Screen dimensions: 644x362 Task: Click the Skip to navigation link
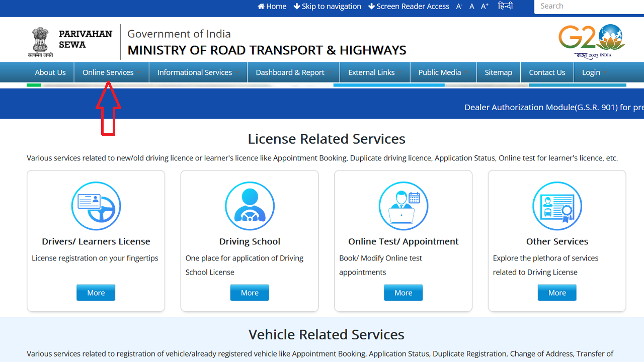(x=328, y=6)
